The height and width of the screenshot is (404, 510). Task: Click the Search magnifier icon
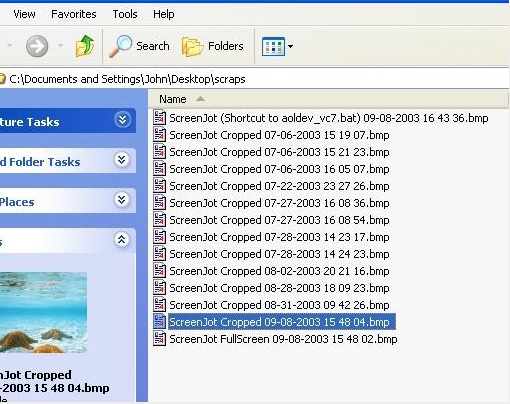(x=121, y=46)
